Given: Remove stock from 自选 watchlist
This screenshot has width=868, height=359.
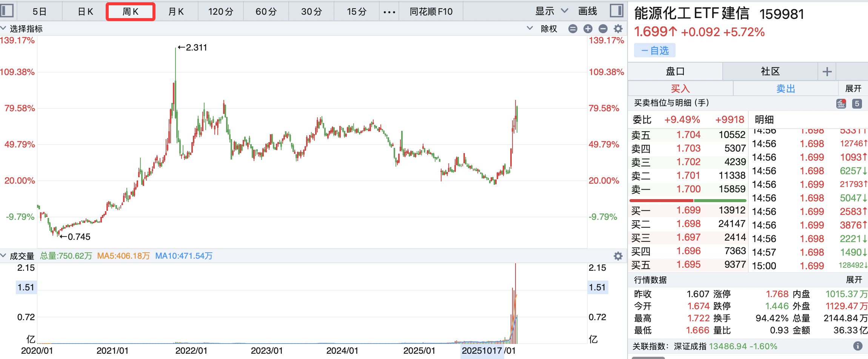Looking at the screenshot, I should coord(654,51).
